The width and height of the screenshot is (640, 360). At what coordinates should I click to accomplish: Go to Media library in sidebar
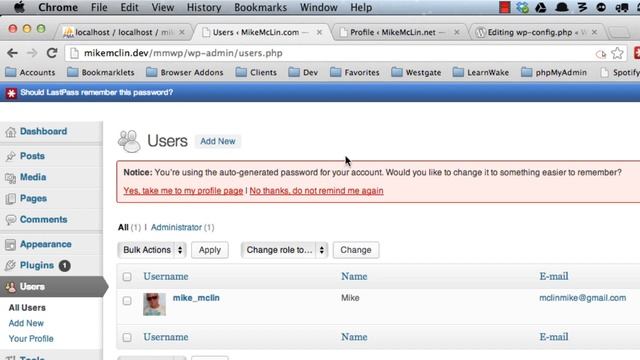33,177
